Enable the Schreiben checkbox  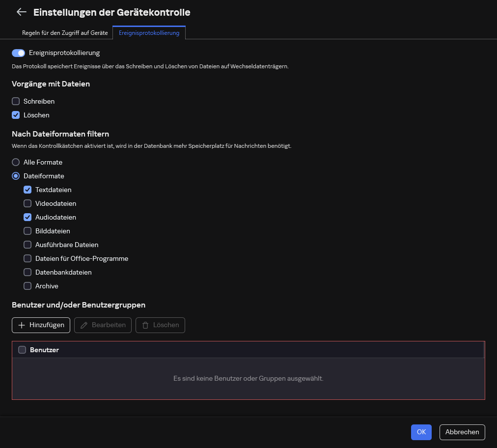pyautogui.click(x=16, y=101)
